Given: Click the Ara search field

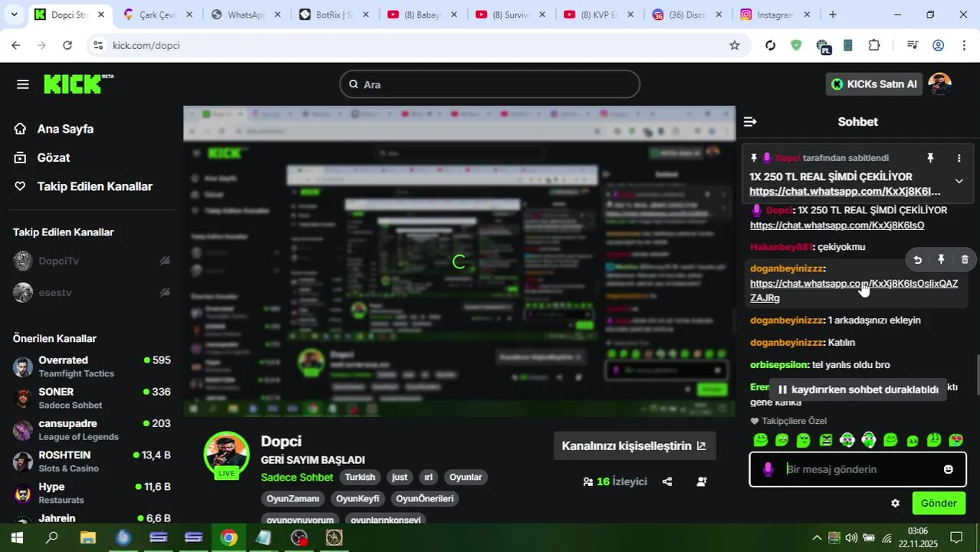Looking at the screenshot, I should tap(489, 84).
